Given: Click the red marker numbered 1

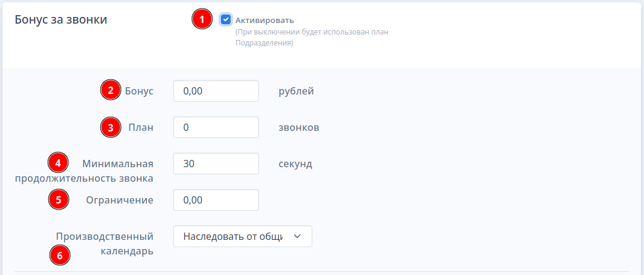Looking at the screenshot, I should tap(202, 19).
